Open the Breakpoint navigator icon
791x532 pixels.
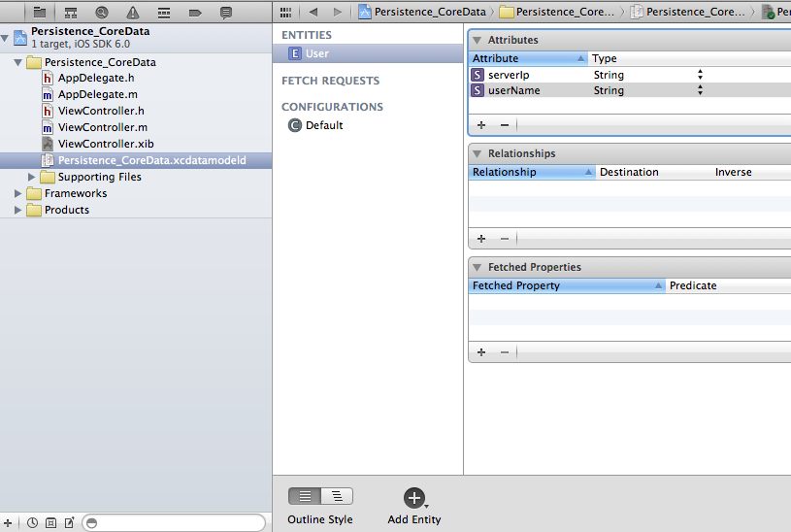195,12
